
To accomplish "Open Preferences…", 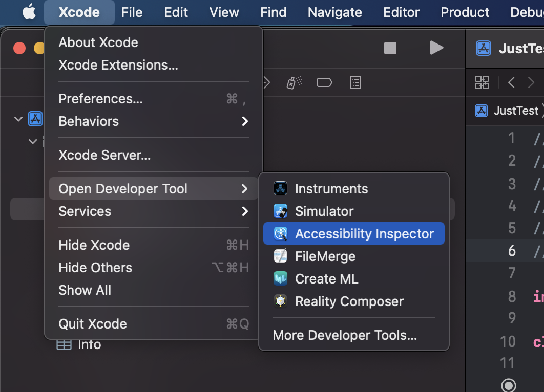I will (x=153, y=99).
